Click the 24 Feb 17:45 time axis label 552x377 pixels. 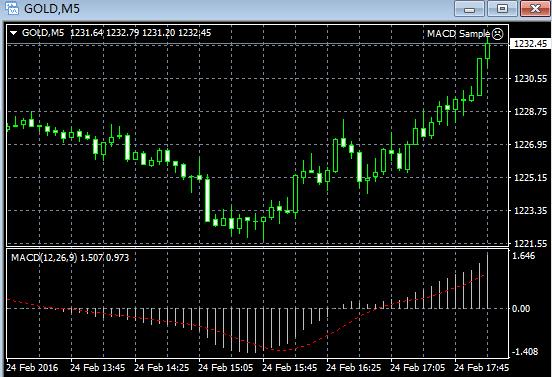point(481,368)
